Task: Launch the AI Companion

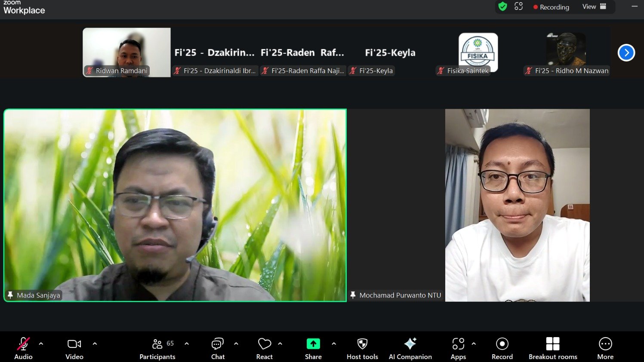Action: pyautogui.click(x=410, y=344)
